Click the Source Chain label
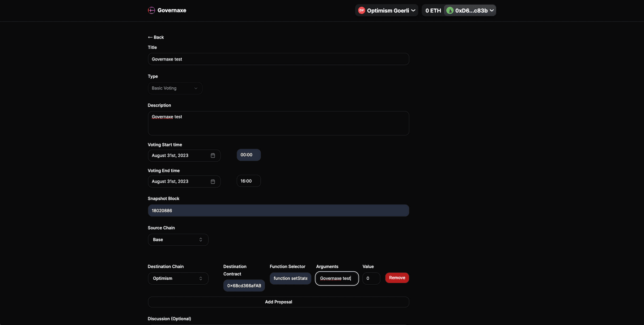Viewport: 644px width, 325px height. (161, 228)
